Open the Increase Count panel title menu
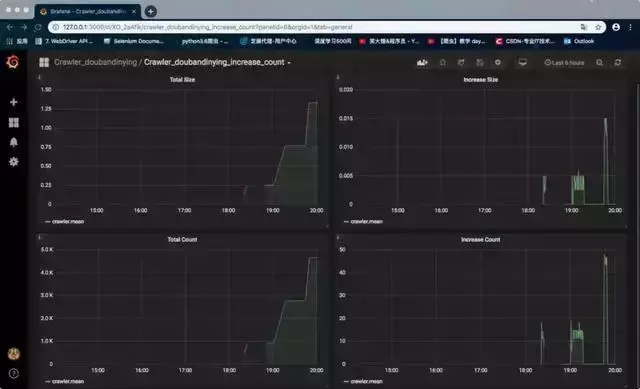This screenshot has width=640, height=389. click(x=480, y=240)
